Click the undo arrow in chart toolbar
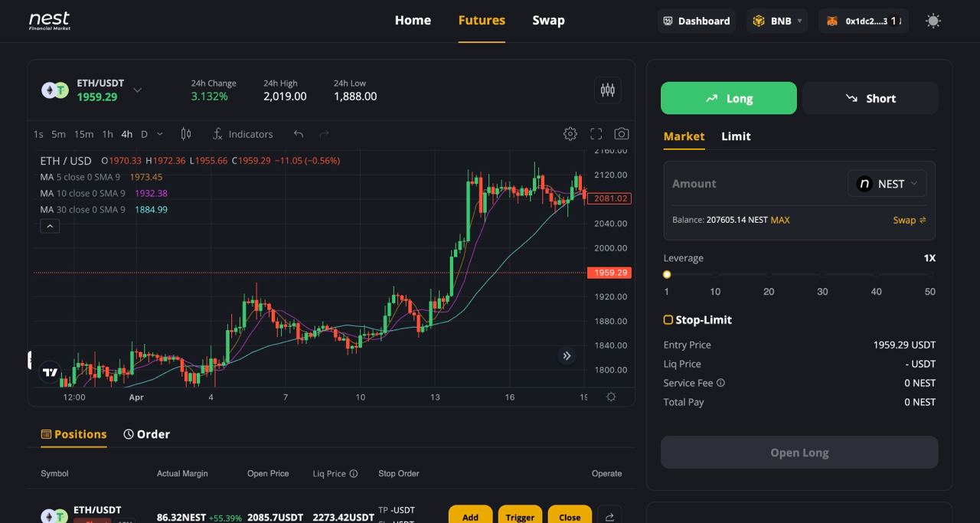This screenshot has height=523, width=980. pyautogui.click(x=299, y=134)
